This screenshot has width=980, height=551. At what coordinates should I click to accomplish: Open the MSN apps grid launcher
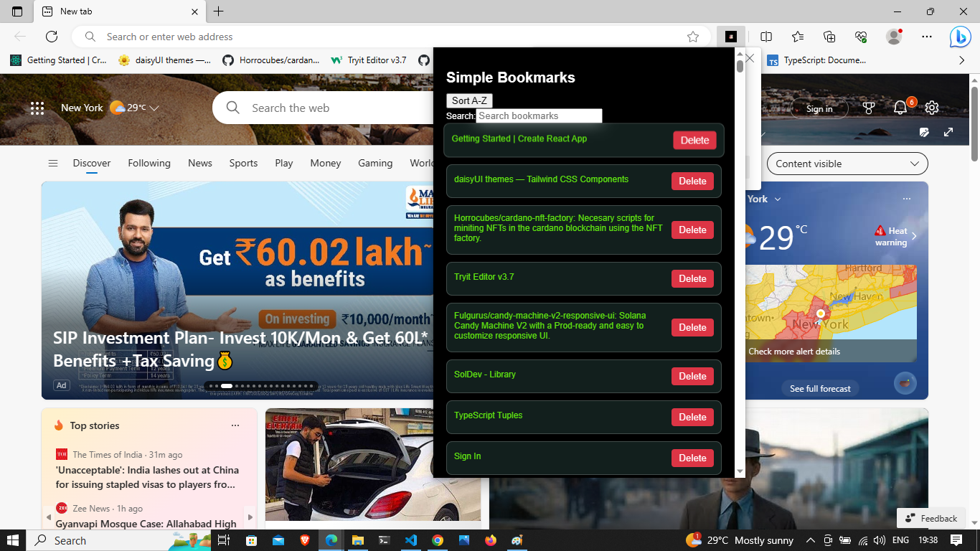click(37, 108)
